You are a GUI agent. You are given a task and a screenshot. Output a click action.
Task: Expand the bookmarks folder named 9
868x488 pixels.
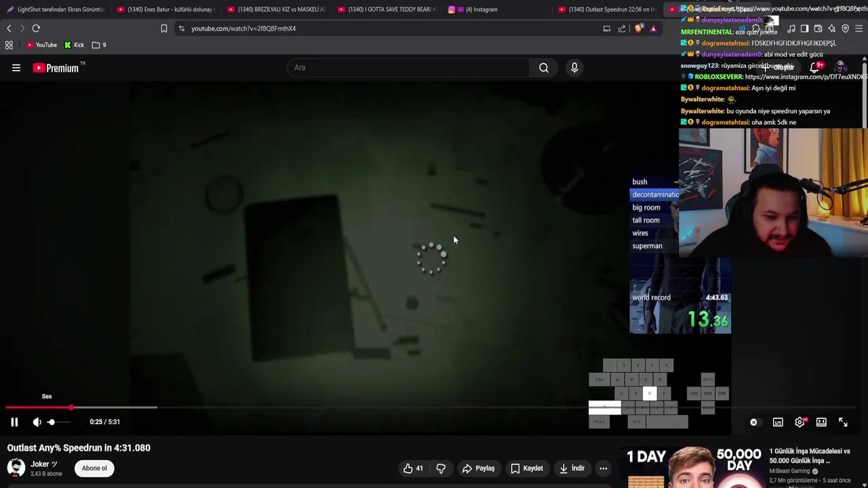click(x=99, y=45)
